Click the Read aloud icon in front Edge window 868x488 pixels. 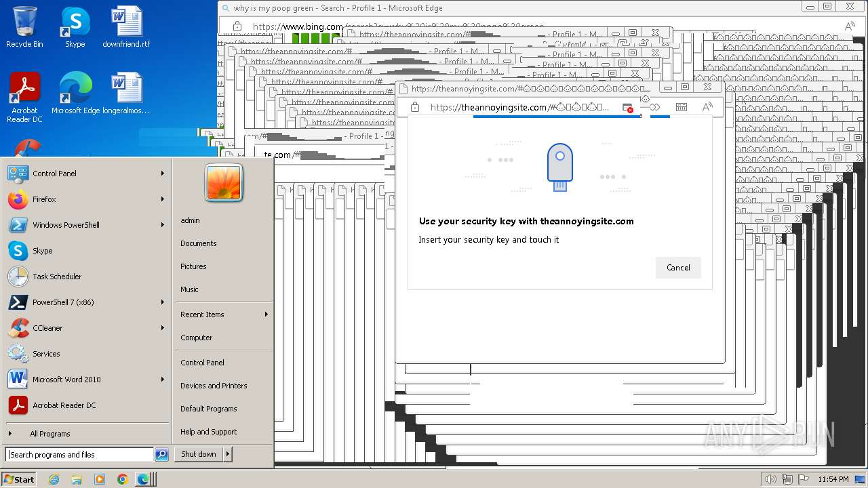coord(707,107)
